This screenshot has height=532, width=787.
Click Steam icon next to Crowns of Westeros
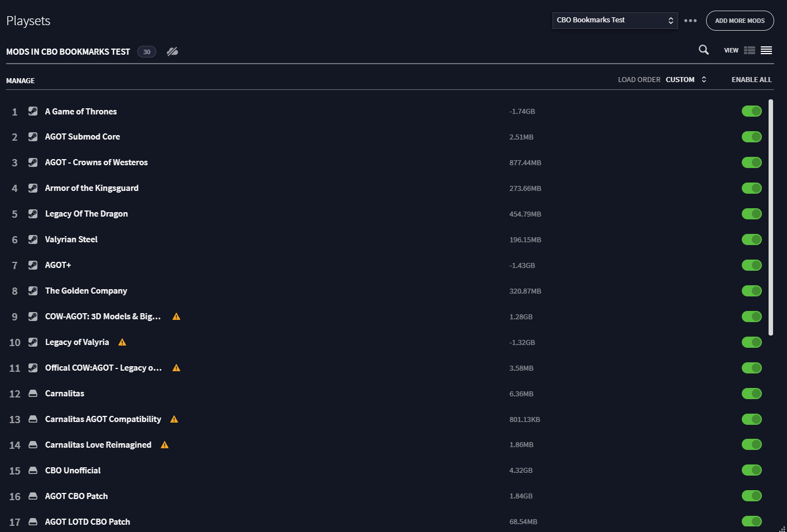[x=33, y=162]
